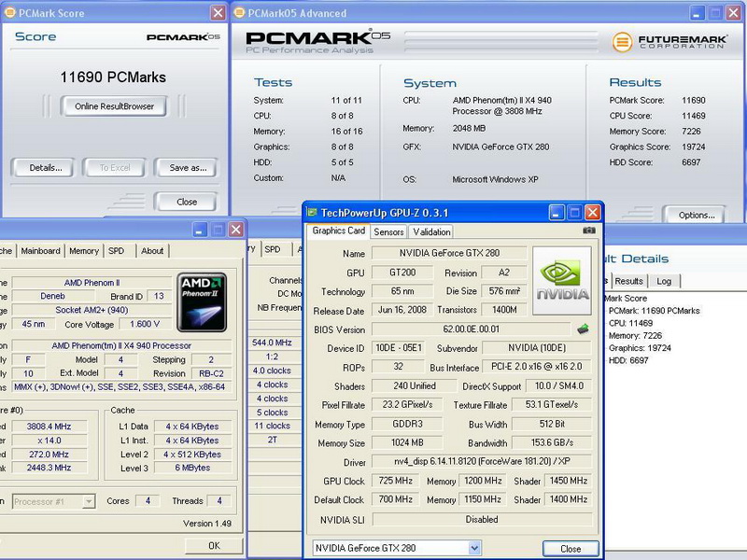
Task: Open the Processor #1 selection dropdown
Action: [x=89, y=501]
